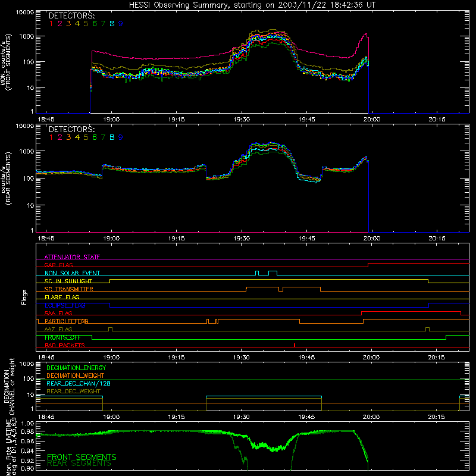This screenshot has width=476, height=476.
Task: Click 20:00 time label under front segments plot
Action: click(371, 120)
